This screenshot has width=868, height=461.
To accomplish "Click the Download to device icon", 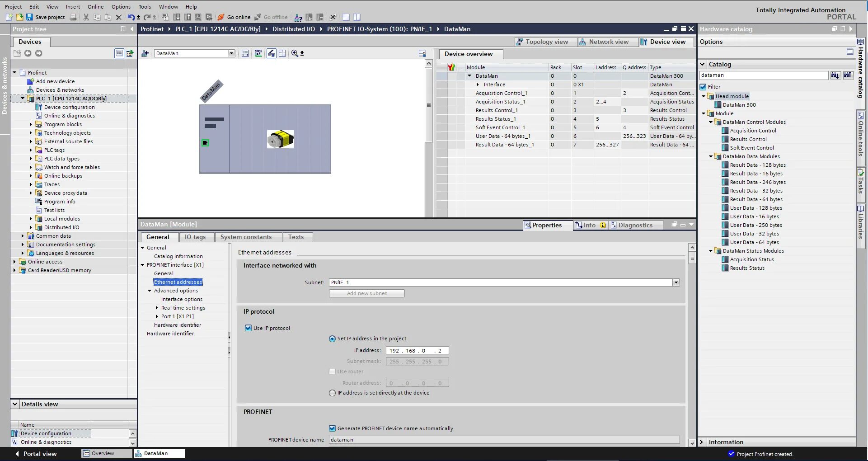I will tap(177, 17).
